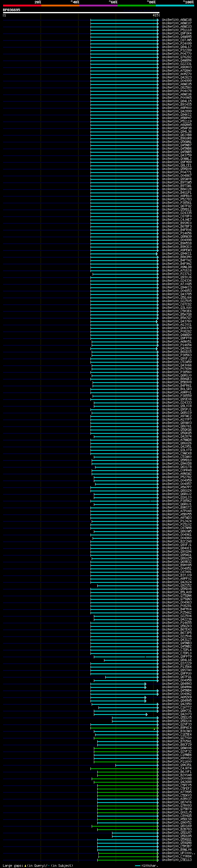Open hit UniRef100_A8WCU8

tap(177, 20)
